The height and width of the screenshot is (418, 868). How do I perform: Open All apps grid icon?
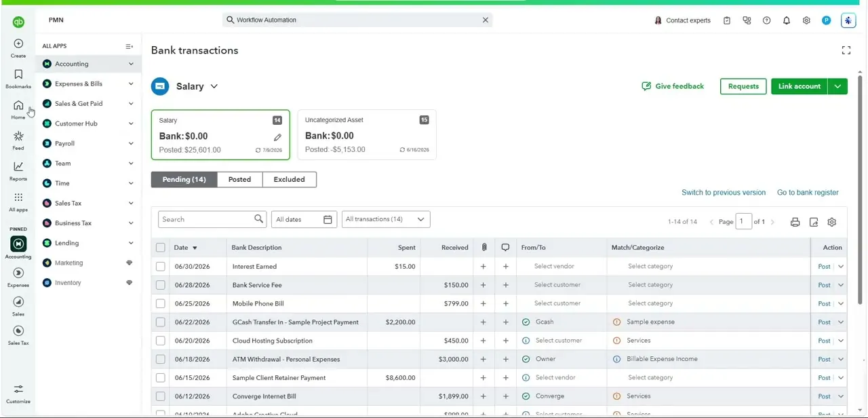[18, 197]
